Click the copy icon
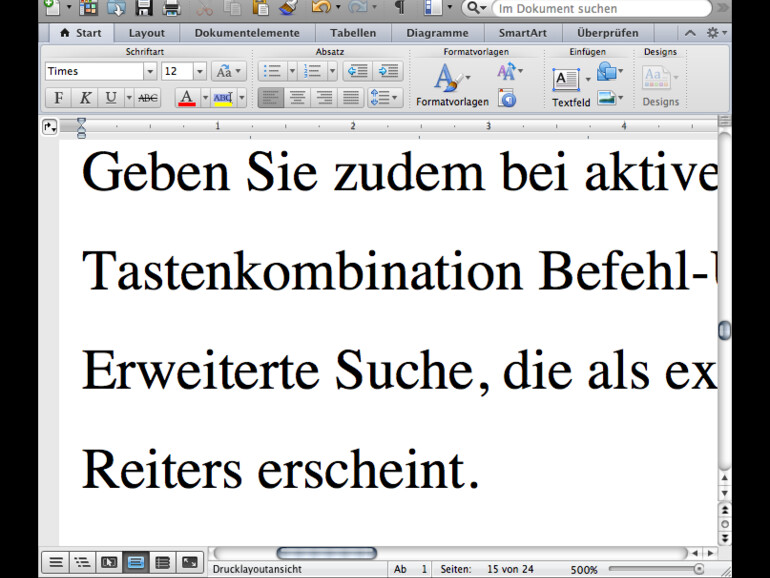 pos(232,7)
